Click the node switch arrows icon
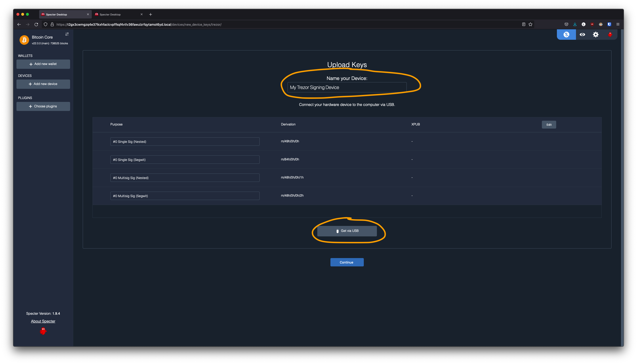 (x=67, y=34)
